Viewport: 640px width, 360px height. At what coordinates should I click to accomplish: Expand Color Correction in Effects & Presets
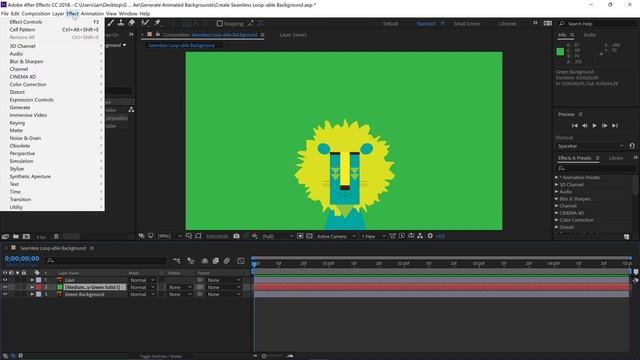click(x=556, y=220)
